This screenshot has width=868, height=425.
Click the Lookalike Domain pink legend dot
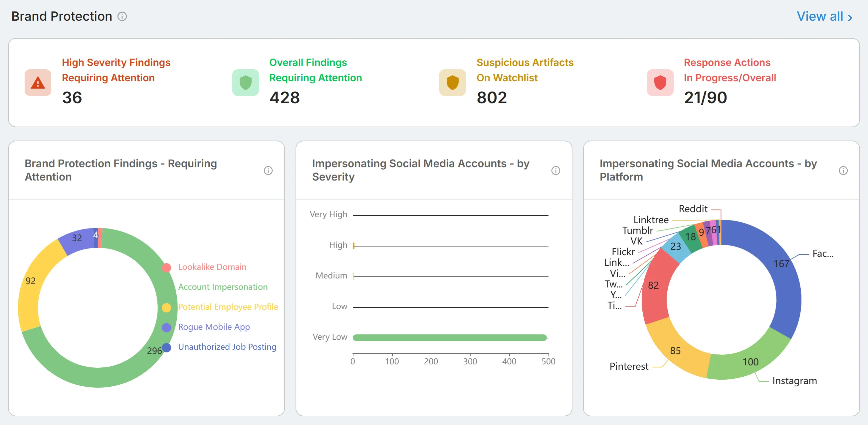pos(166,267)
